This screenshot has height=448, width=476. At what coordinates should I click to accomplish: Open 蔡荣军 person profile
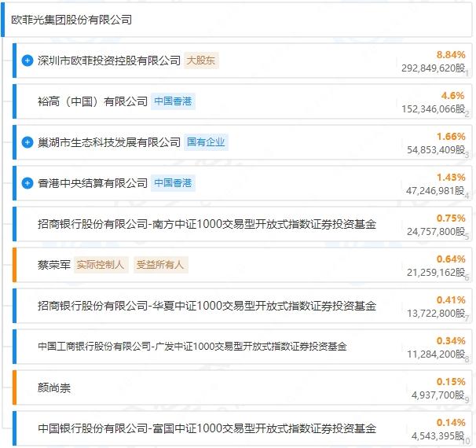coord(54,265)
